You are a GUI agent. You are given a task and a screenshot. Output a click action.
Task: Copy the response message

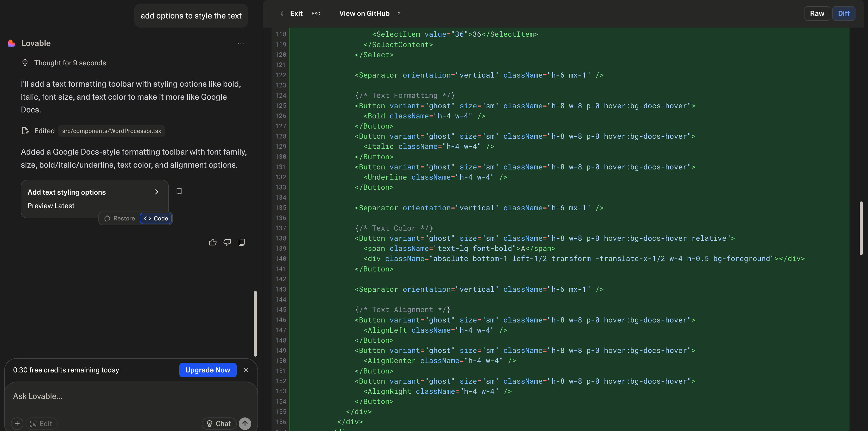242,242
